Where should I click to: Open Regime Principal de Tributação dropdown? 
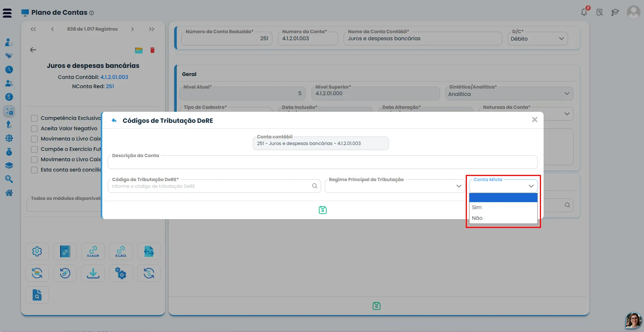point(394,186)
